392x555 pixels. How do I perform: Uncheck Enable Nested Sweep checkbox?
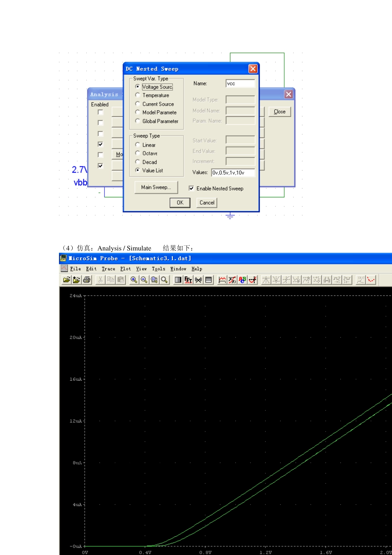pos(191,188)
